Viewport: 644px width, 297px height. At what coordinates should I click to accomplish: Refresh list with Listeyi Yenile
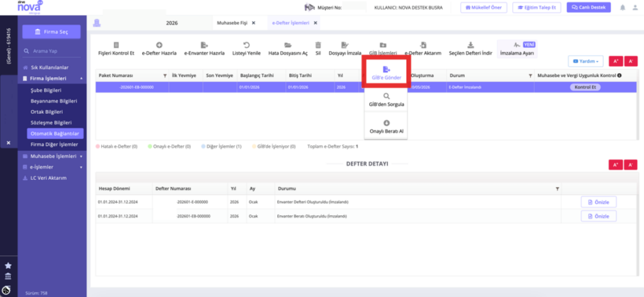pos(247,45)
